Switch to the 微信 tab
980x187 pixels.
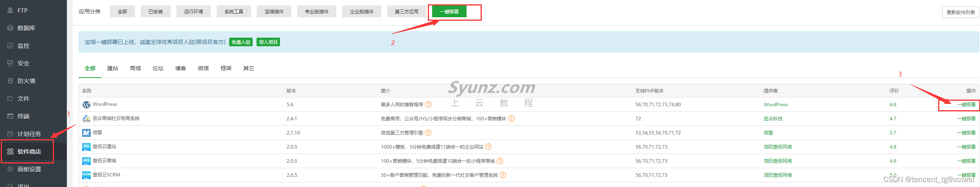[x=203, y=69]
